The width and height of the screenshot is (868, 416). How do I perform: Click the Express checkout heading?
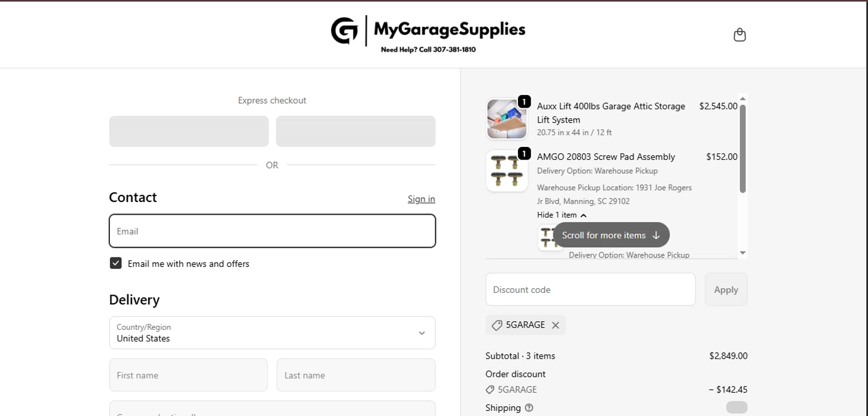point(272,101)
